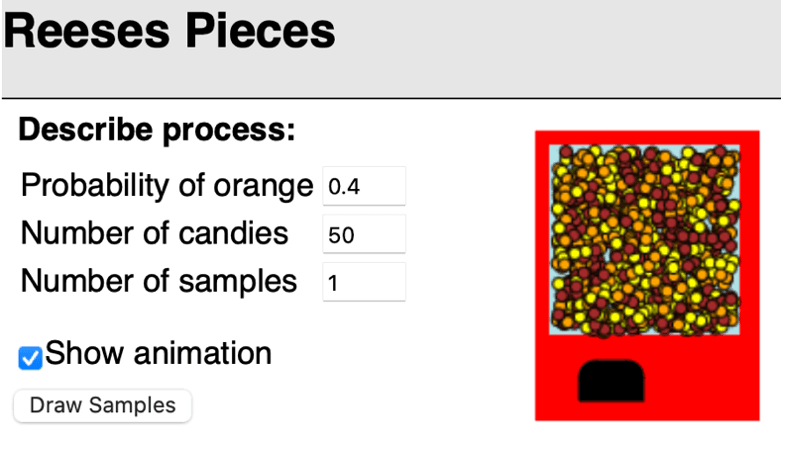Click the Probability of orange label

(x=167, y=186)
